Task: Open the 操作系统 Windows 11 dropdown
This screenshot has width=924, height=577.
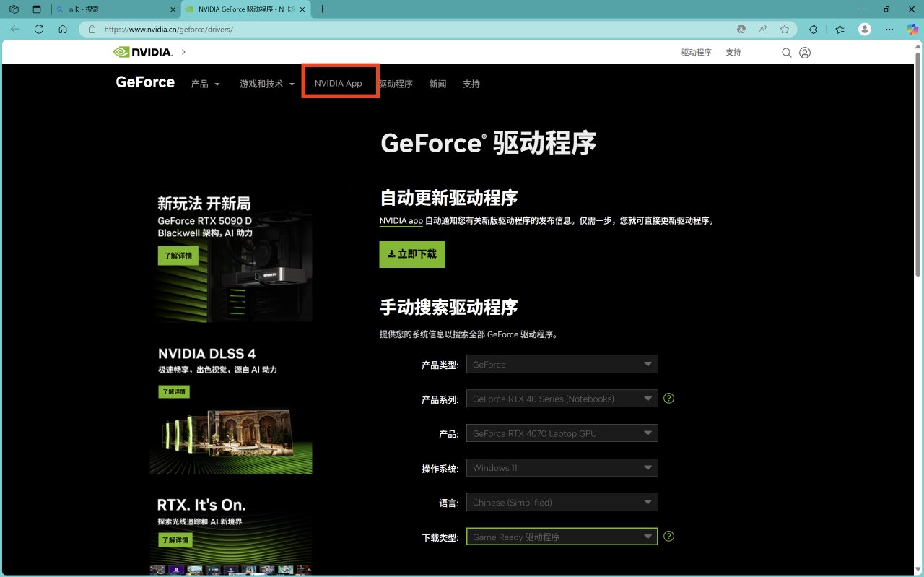Action: [x=562, y=468]
